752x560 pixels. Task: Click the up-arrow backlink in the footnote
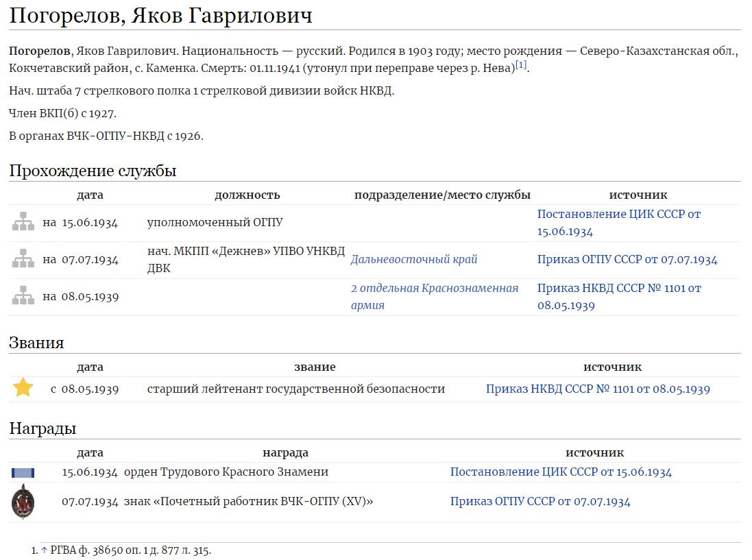click(x=45, y=550)
